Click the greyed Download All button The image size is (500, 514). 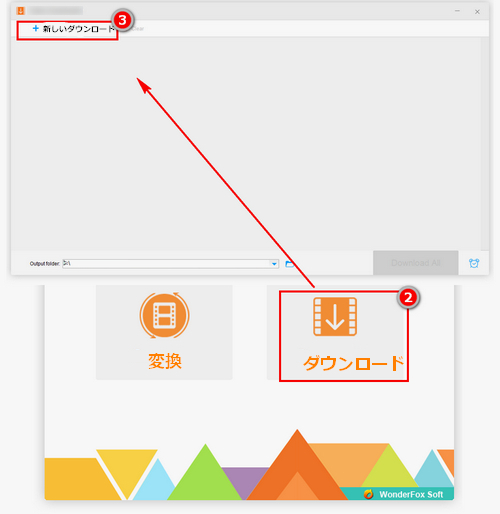(416, 263)
